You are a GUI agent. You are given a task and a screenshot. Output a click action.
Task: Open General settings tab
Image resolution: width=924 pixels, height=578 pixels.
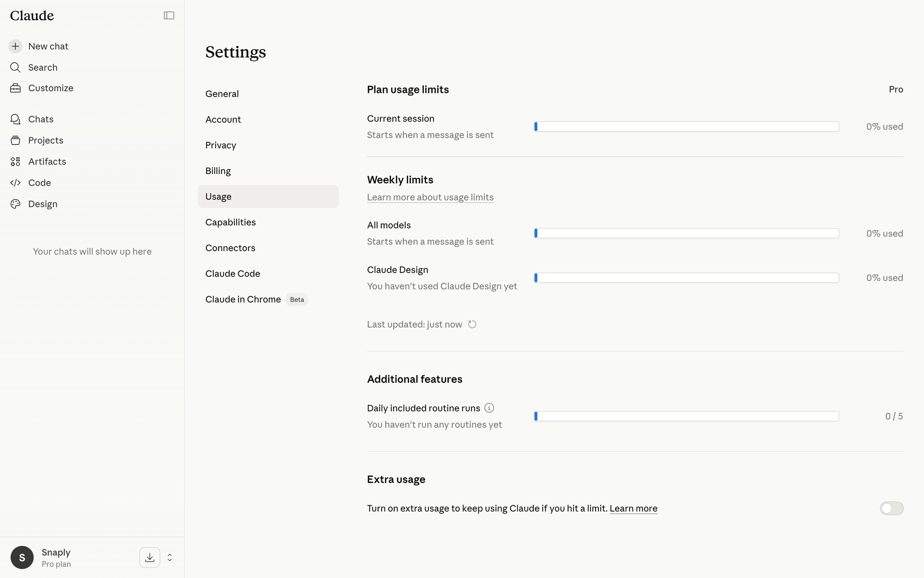[x=268, y=94]
